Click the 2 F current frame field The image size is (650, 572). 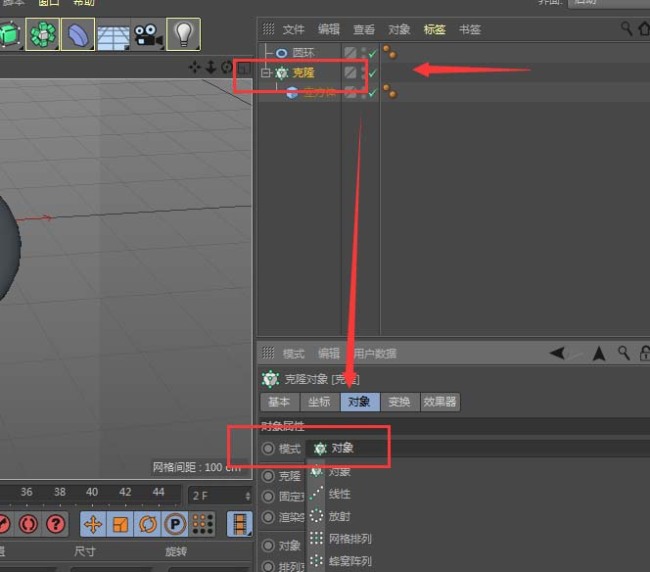click(220, 496)
